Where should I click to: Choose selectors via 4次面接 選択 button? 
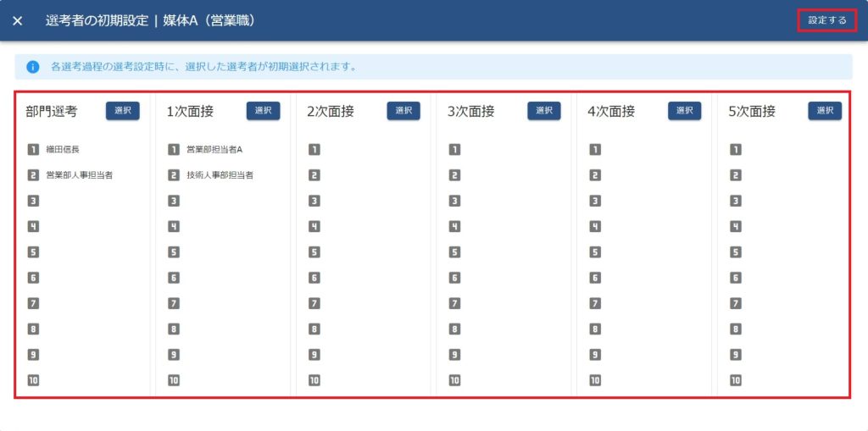(x=684, y=111)
